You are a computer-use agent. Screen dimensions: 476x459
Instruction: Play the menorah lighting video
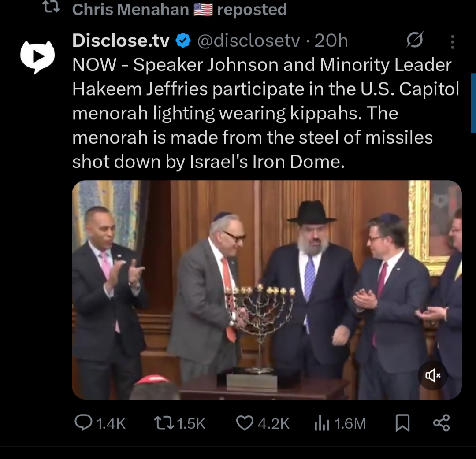pyautogui.click(x=267, y=289)
